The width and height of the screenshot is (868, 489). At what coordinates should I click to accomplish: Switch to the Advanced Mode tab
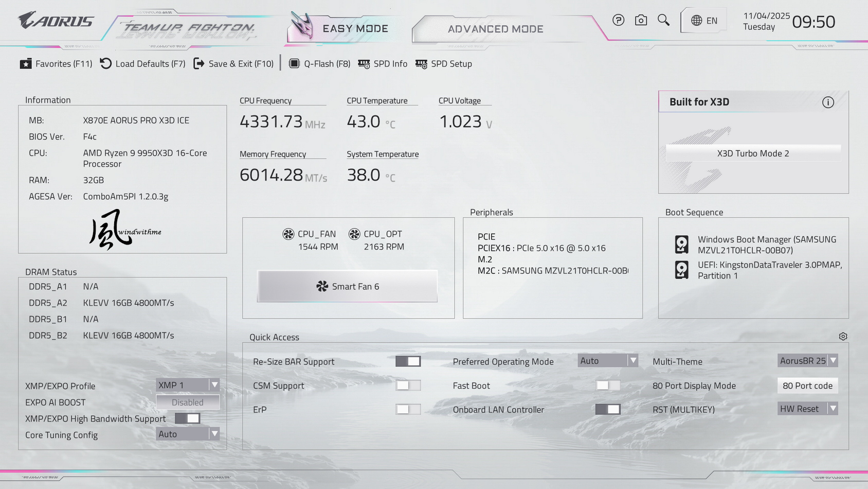[495, 29]
